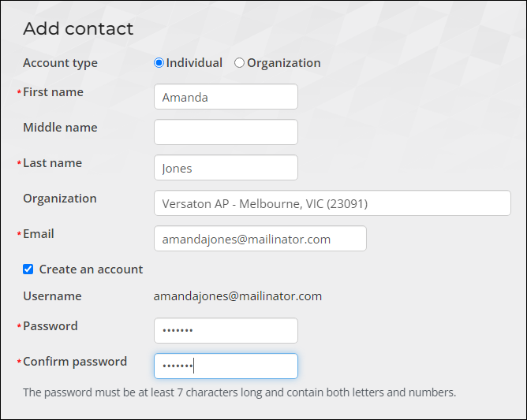Click the Versaton AP Melbourne organization field
This screenshot has height=420, width=527.
pyautogui.click(x=332, y=203)
